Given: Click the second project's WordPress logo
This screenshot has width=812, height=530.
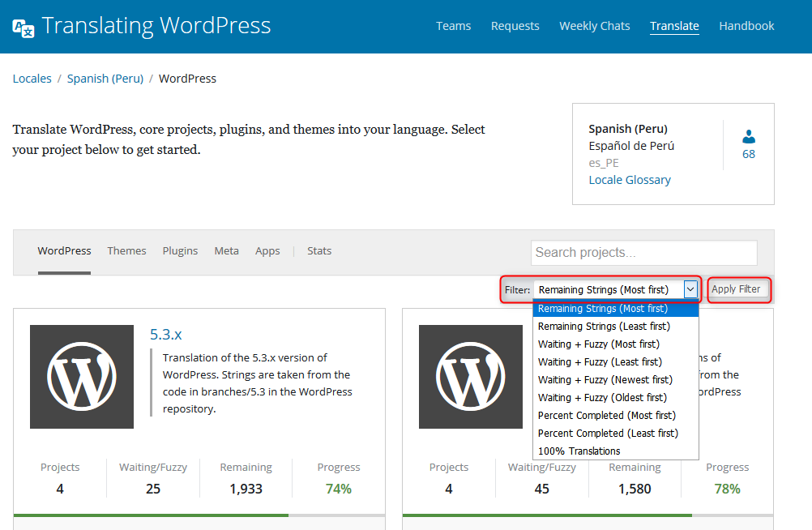Looking at the screenshot, I should tap(470, 377).
